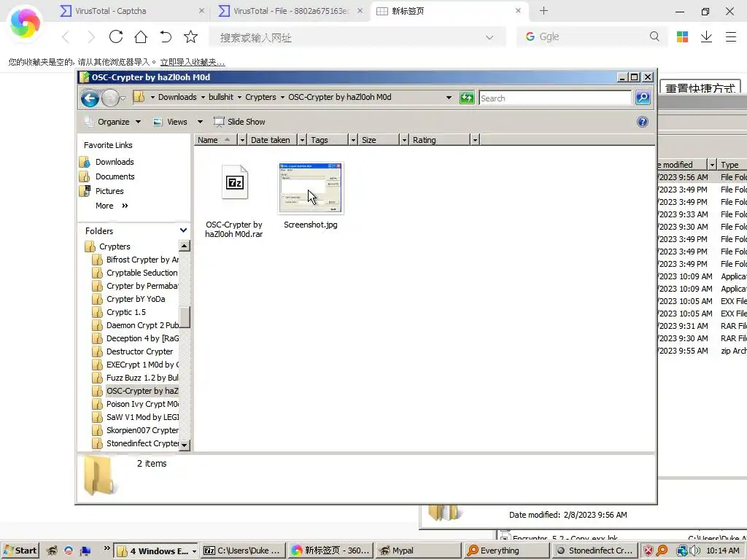The height and width of the screenshot is (560, 747).
Task: Click the volume icon in system tray
Action: [696, 551]
